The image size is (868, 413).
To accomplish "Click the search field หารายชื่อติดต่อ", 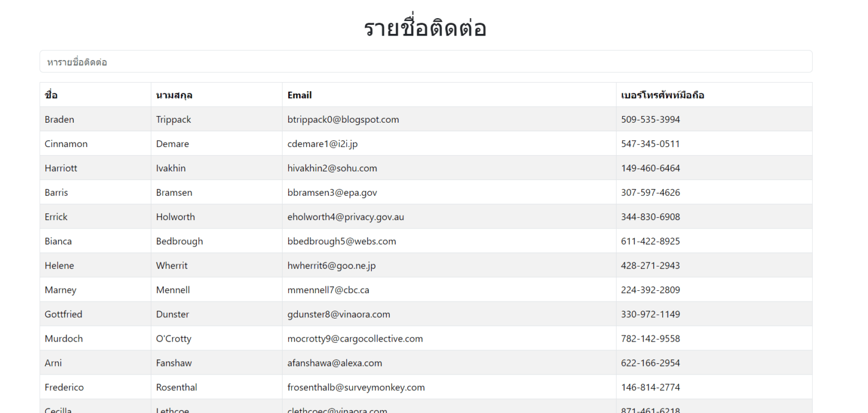I will [424, 62].
